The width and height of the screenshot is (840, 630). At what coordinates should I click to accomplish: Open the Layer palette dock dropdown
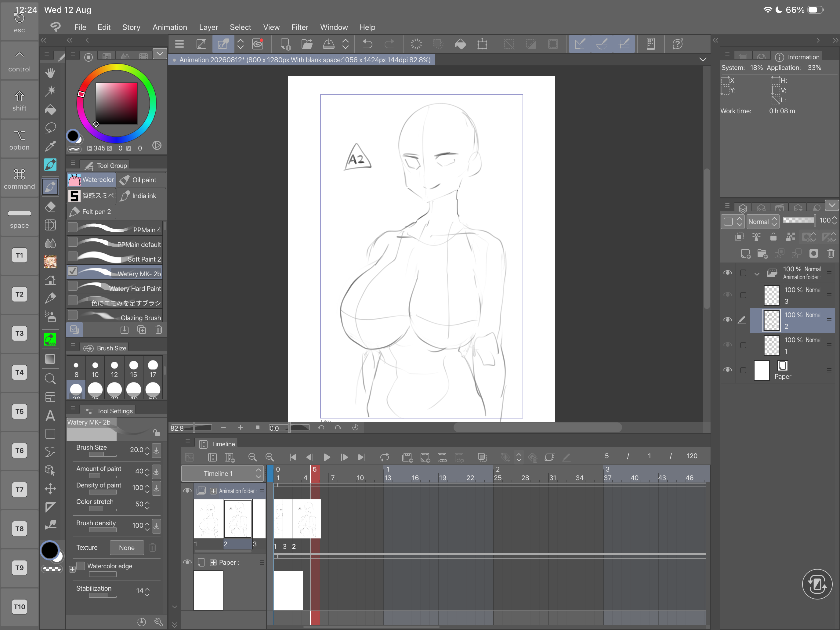point(832,205)
